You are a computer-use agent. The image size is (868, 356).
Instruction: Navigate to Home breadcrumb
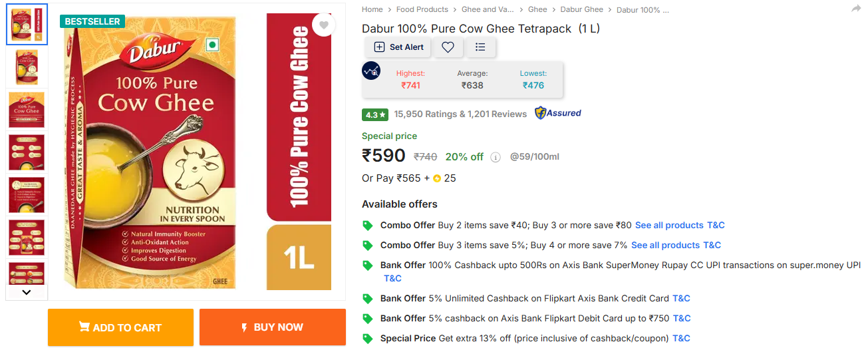372,9
